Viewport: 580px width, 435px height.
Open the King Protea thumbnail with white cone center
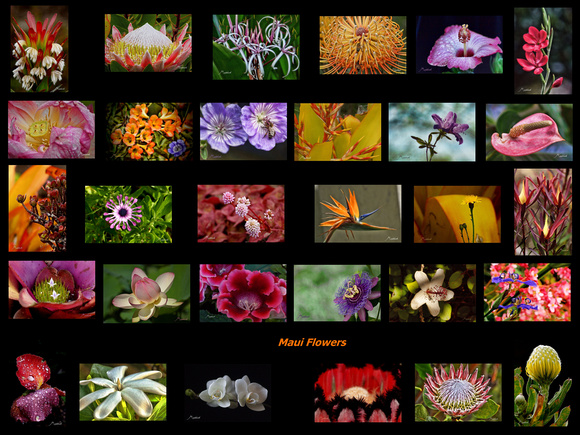coord(148,43)
